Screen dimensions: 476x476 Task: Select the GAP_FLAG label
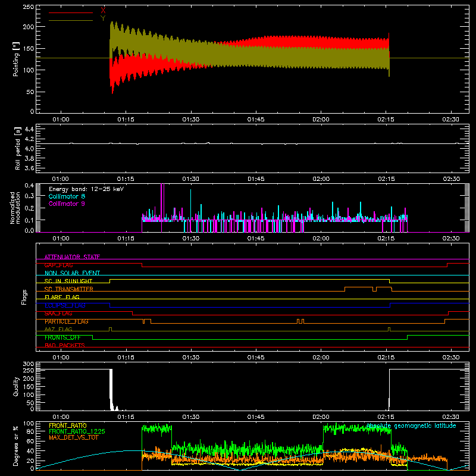[x=58, y=265]
